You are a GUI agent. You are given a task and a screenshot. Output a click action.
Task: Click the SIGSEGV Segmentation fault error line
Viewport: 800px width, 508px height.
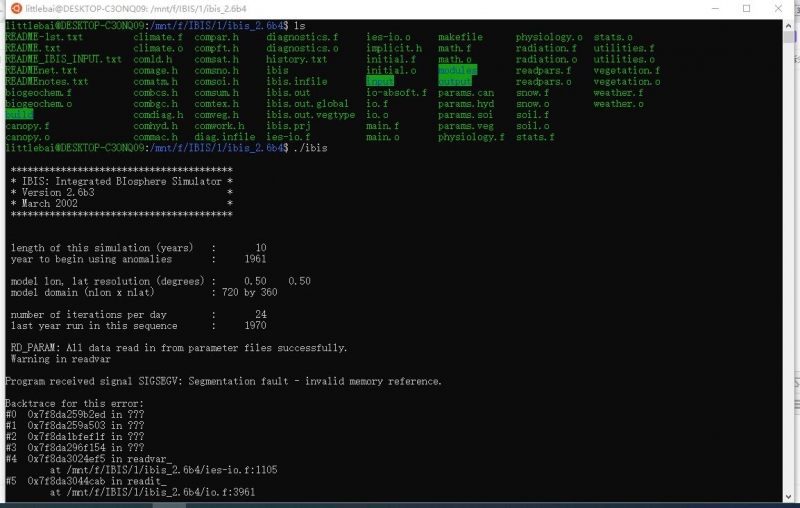pyautogui.click(x=223, y=381)
